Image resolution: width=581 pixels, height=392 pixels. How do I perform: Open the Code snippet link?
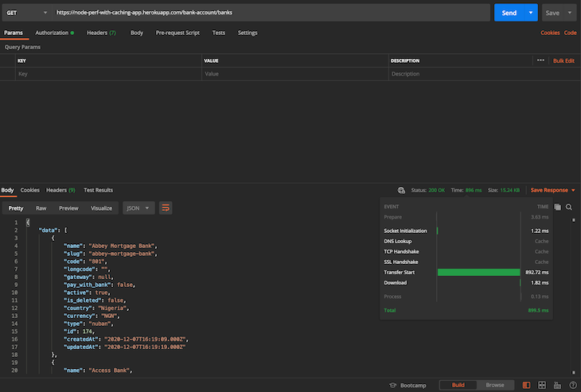coord(570,33)
